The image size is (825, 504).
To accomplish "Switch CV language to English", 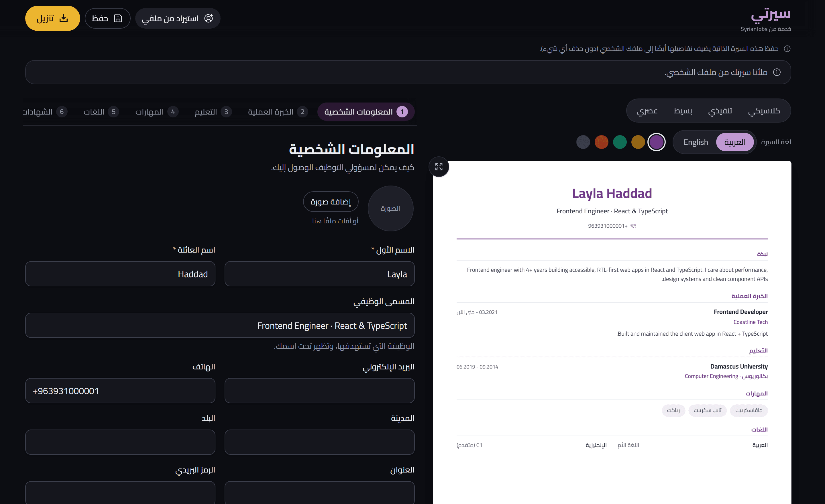I will pos(696,142).
